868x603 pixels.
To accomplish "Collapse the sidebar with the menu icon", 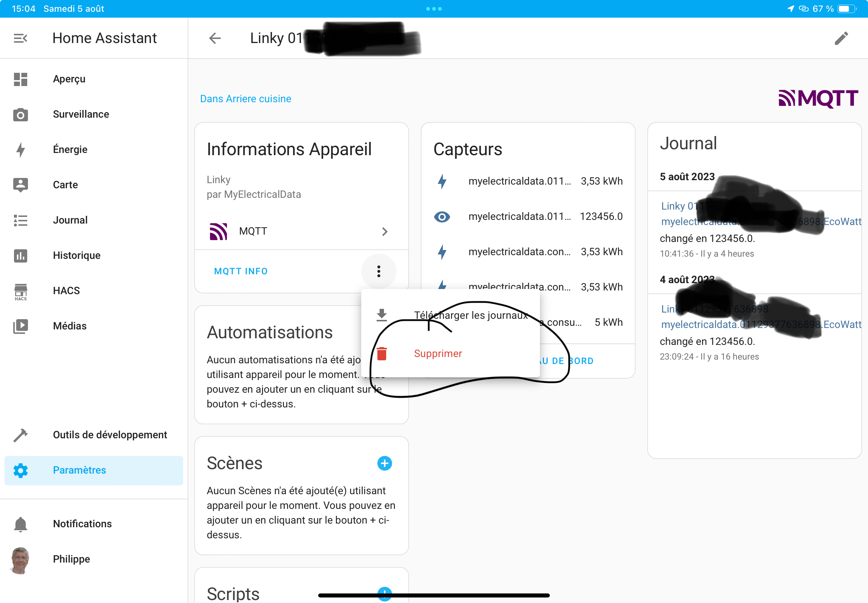I will [20, 38].
